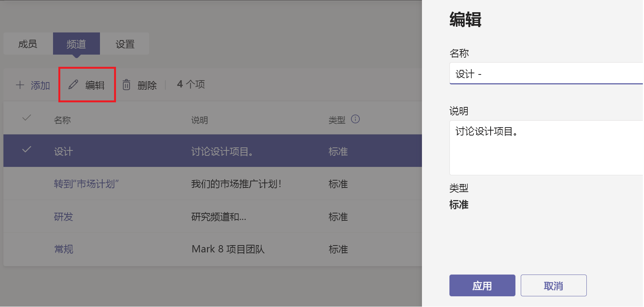Toggle the select-all checkmark in header row
This screenshot has height=307, width=644.
tap(27, 118)
